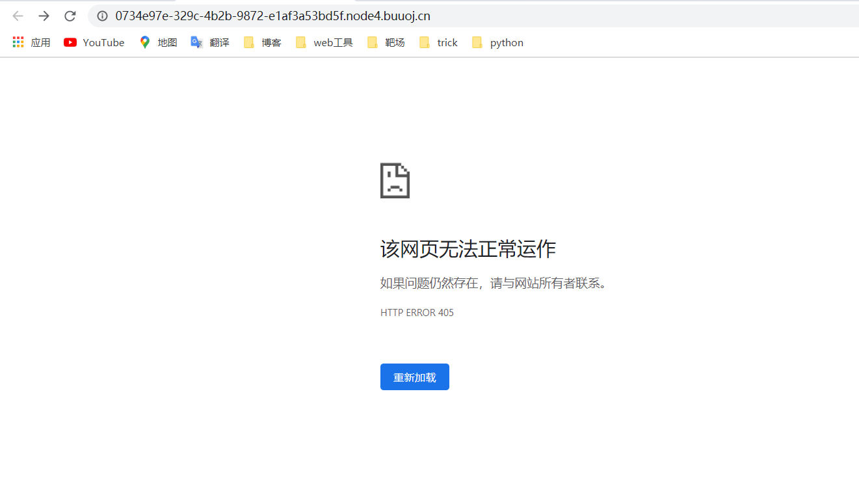Click the site info icon in address bar
Image resolution: width=859 pixels, height=504 pixels.
pos(101,16)
